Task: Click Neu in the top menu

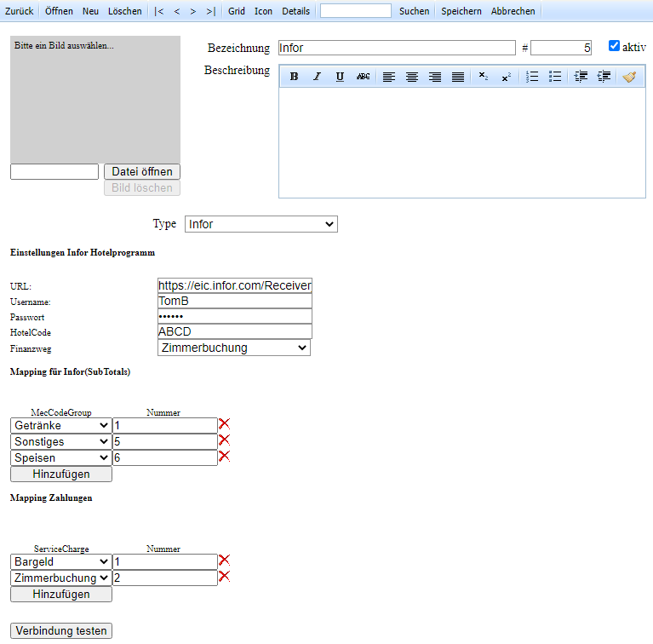Action: click(90, 11)
